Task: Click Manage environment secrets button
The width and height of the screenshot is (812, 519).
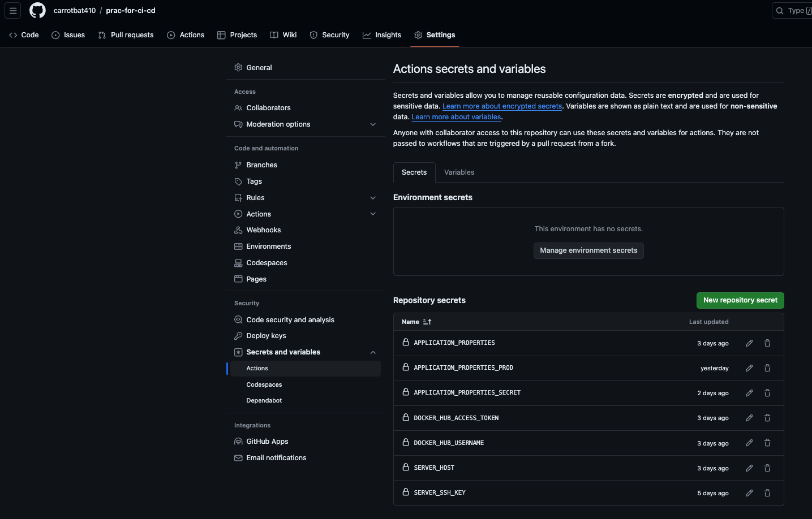Action: 588,250
